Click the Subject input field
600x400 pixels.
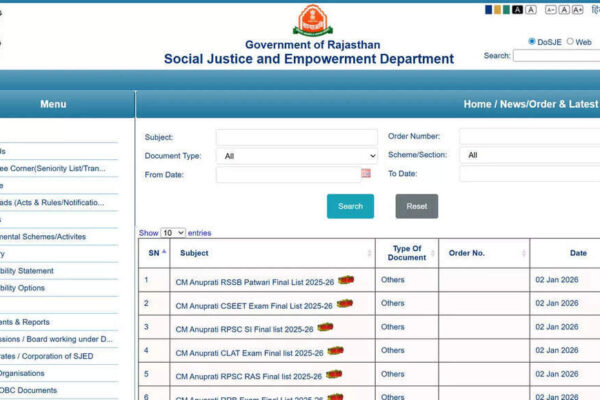(x=297, y=137)
